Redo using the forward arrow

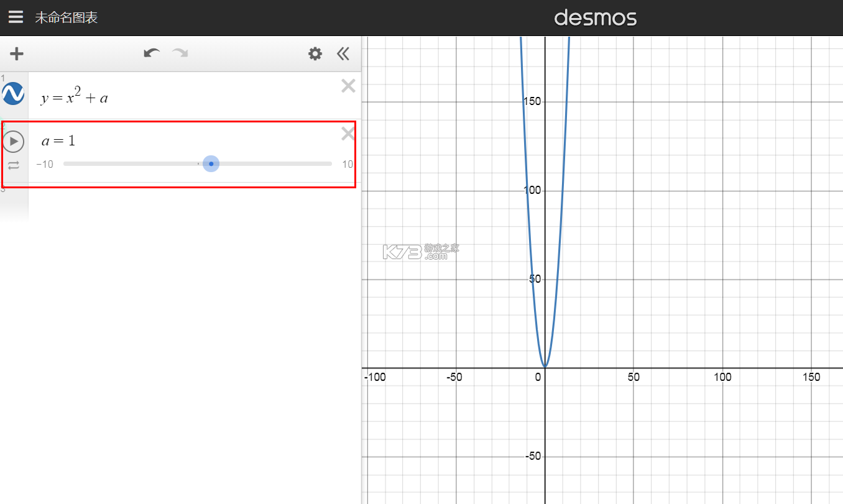coord(180,53)
